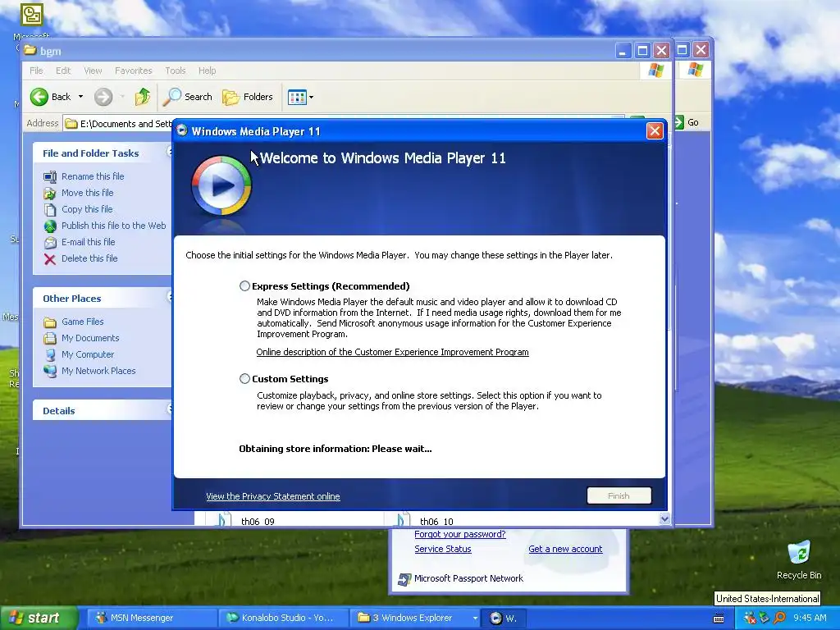Screen dimensions: 840x630
Task: Click the Windows Media Player title bar icon
Action: point(182,130)
